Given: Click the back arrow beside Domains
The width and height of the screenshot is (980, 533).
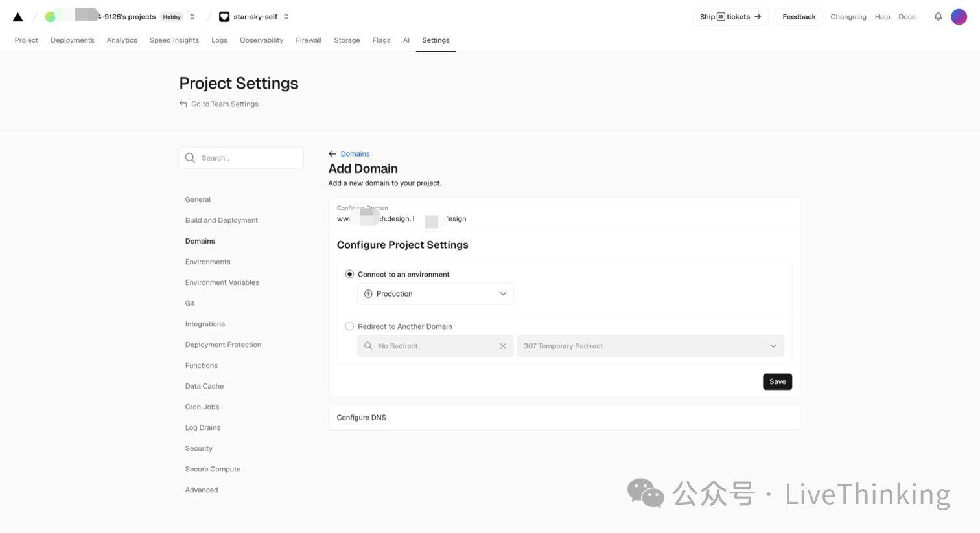Looking at the screenshot, I should click(x=332, y=154).
